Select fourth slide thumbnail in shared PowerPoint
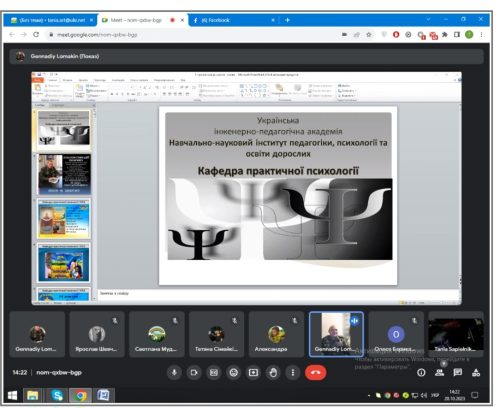This screenshot has width=500, height=408. pos(64,263)
